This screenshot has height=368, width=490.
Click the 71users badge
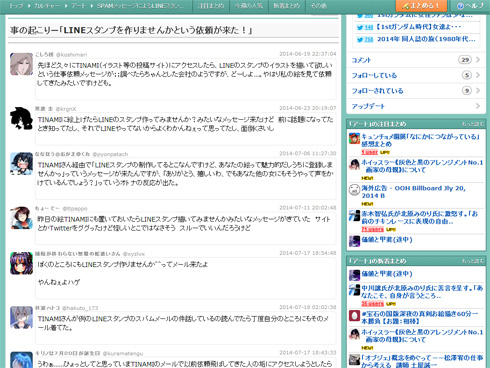(x=373, y=229)
